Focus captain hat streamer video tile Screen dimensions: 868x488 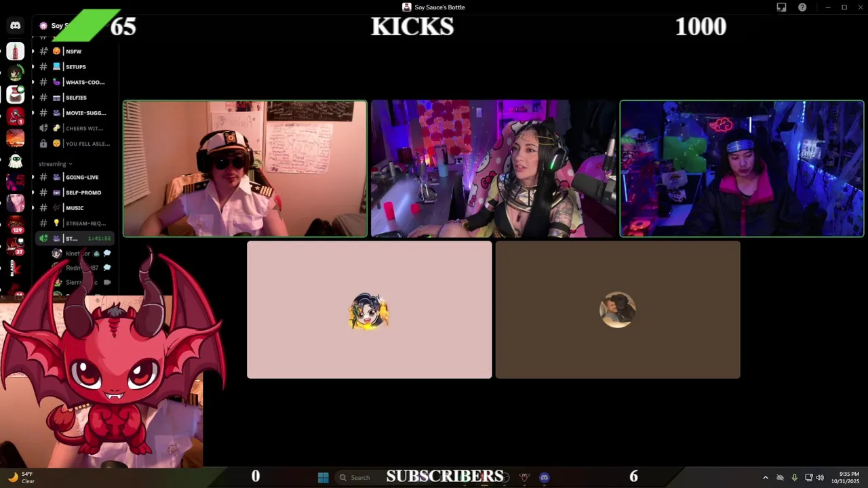(245, 169)
